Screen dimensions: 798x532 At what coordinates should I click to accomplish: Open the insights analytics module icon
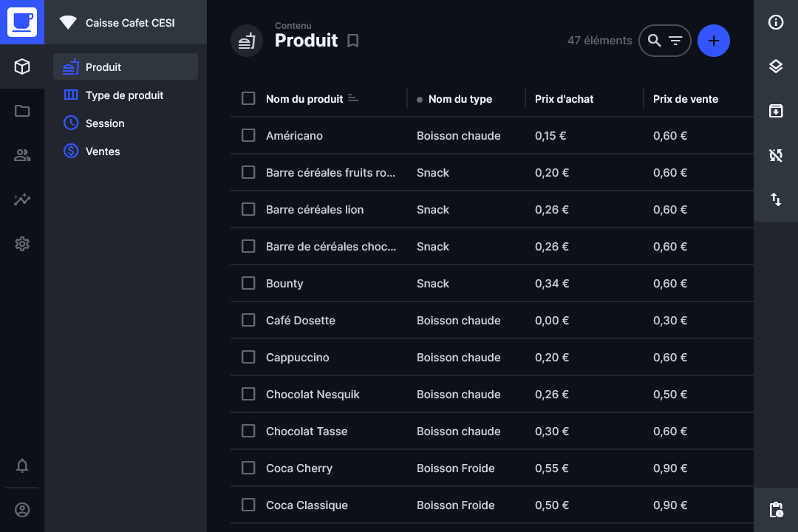pyautogui.click(x=22, y=199)
